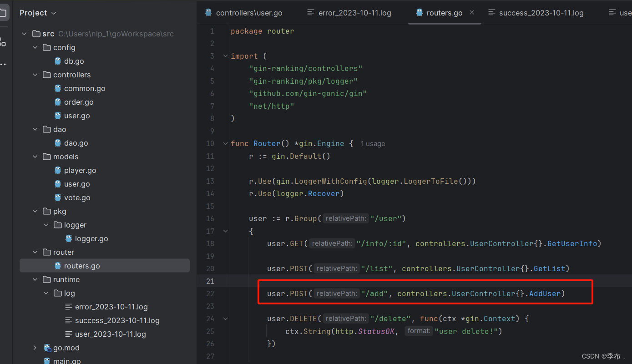Viewport: 632px width, 364px height.
Task: Switch to the success_2023-10-11.log tab
Action: tap(536, 13)
